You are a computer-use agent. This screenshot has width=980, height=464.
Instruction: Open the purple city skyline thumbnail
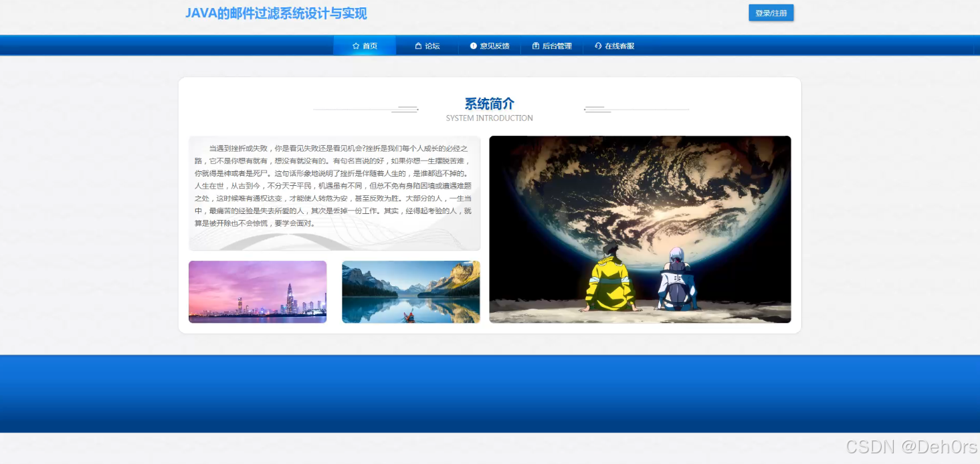pos(258,292)
